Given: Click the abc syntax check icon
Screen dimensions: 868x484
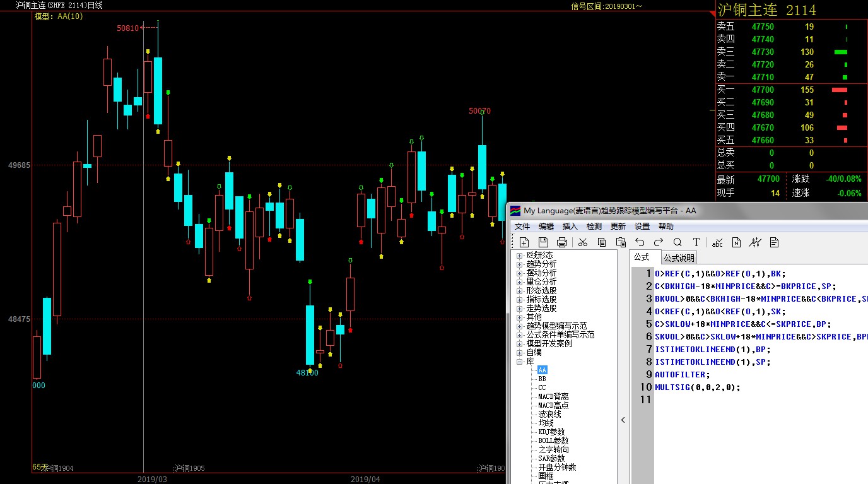Looking at the screenshot, I should [x=717, y=242].
